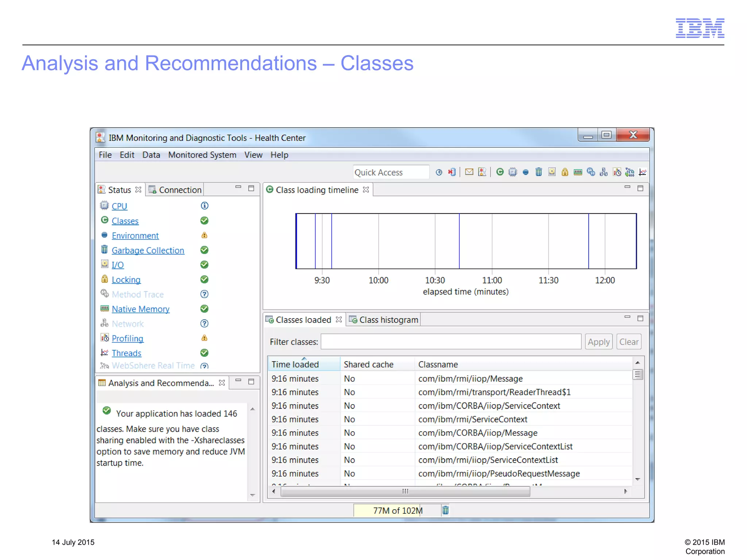The width and height of the screenshot is (747, 560).
Task: Open the Garbage Collection link
Action: tap(148, 251)
